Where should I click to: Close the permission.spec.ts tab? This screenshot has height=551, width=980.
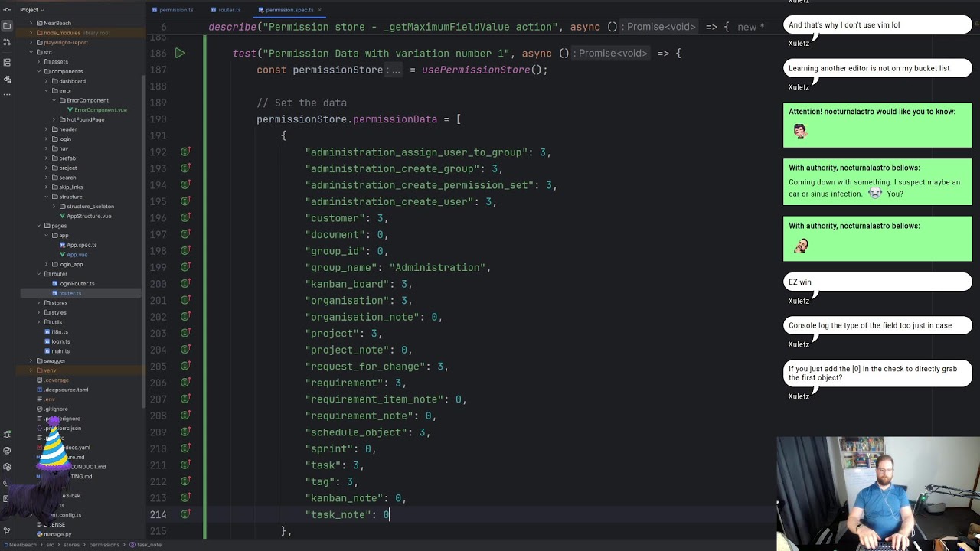point(320,10)
